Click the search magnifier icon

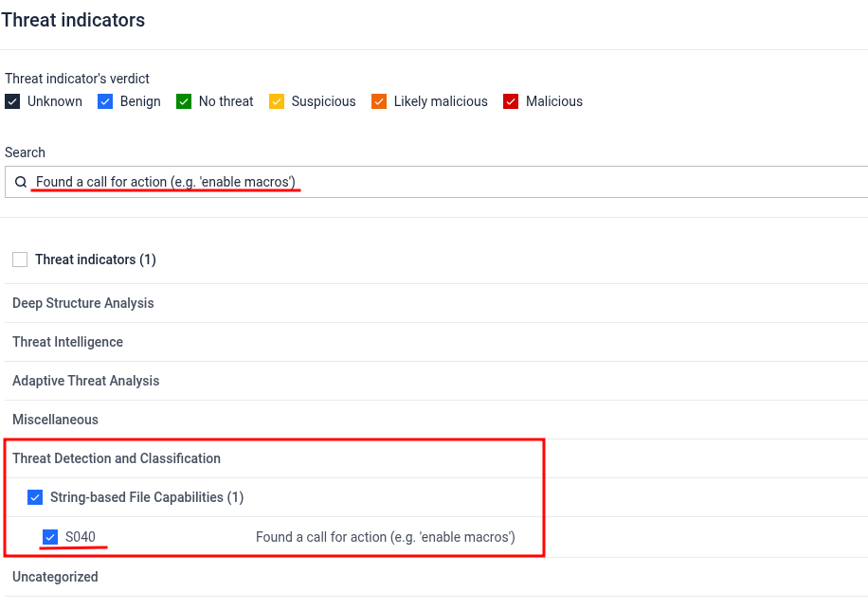[x=21, y=182]
